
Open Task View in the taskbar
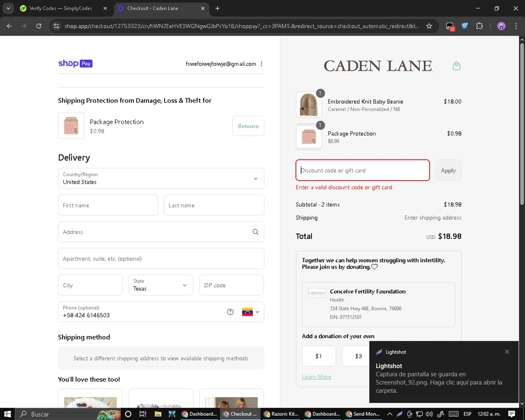pyautogui.click(x=143, y=414)
